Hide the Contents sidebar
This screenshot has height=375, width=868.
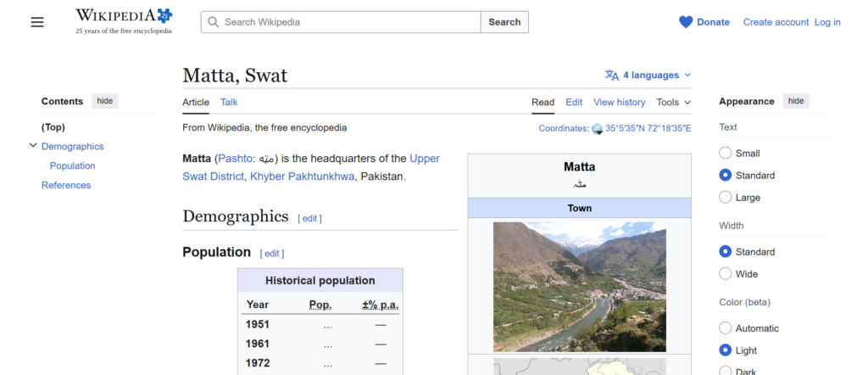(104, 101)
